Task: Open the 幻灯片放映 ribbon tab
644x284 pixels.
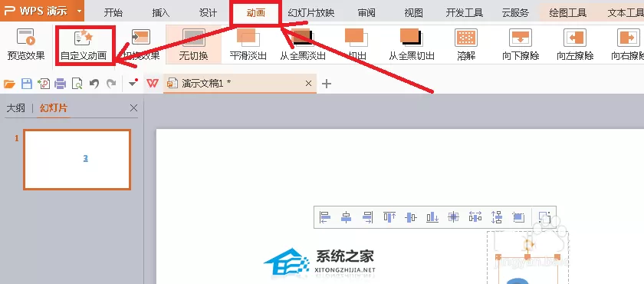Action: pos(311,13)
